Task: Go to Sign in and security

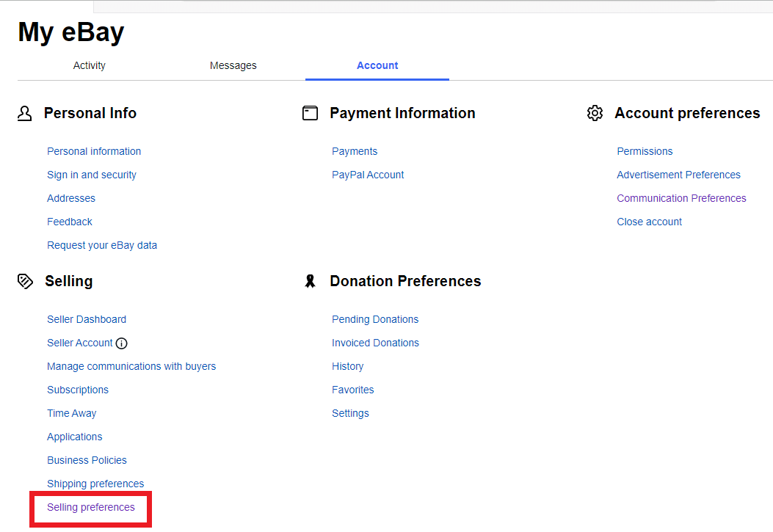Action: (x=91, y=175)
